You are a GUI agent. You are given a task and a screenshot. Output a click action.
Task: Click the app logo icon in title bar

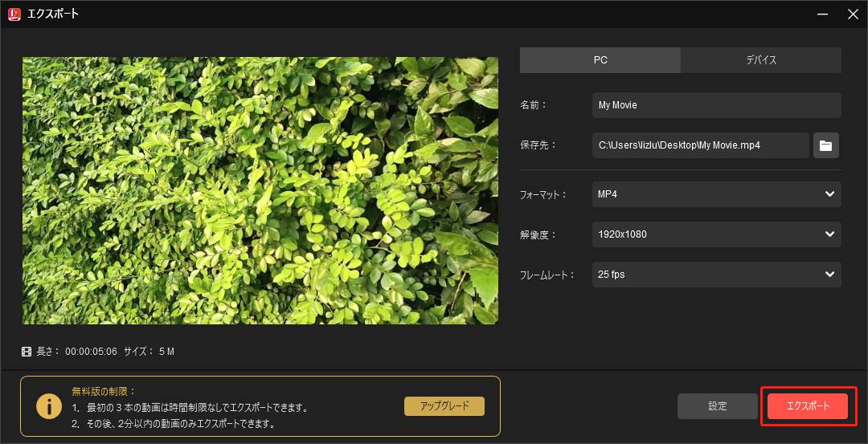click(14, 14)
